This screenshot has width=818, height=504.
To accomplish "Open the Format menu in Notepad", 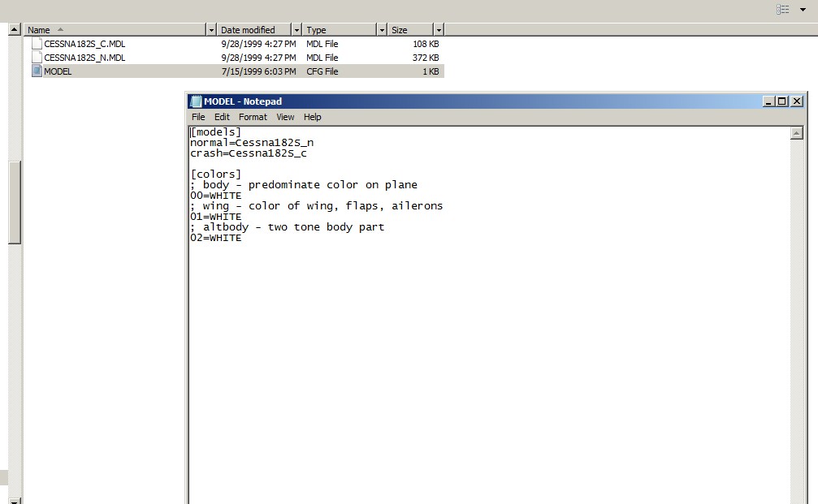I will pyautogui.click(x=253, y=117).
